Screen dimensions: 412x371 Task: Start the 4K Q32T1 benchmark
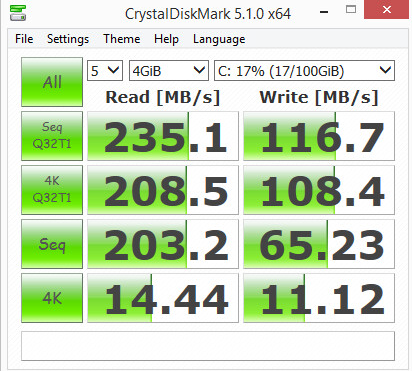tap(52, 190)
